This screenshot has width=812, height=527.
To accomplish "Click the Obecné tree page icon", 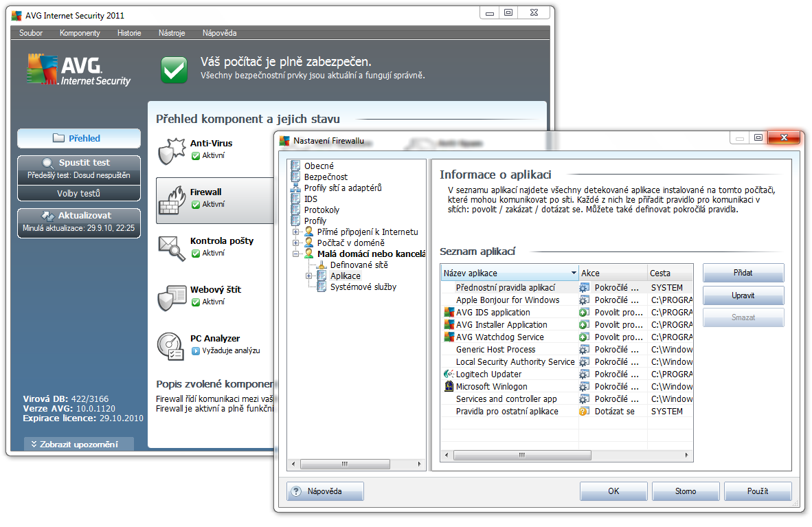I will click(295, 166).
